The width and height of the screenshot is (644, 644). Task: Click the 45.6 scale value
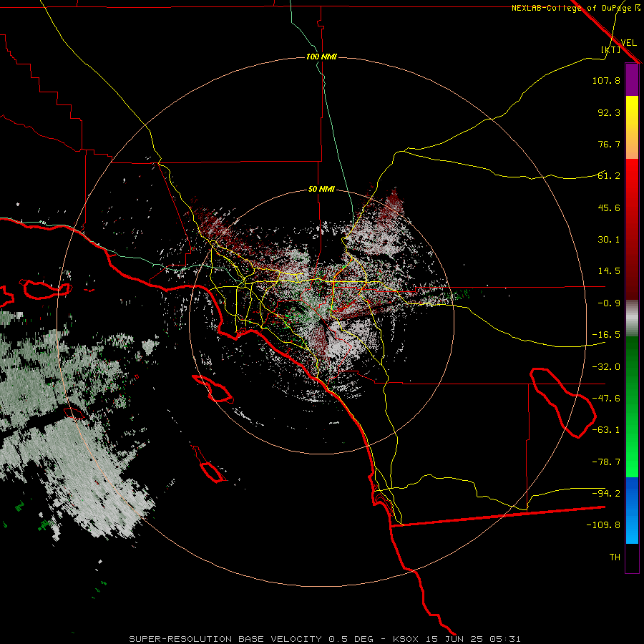pos(609,208)
